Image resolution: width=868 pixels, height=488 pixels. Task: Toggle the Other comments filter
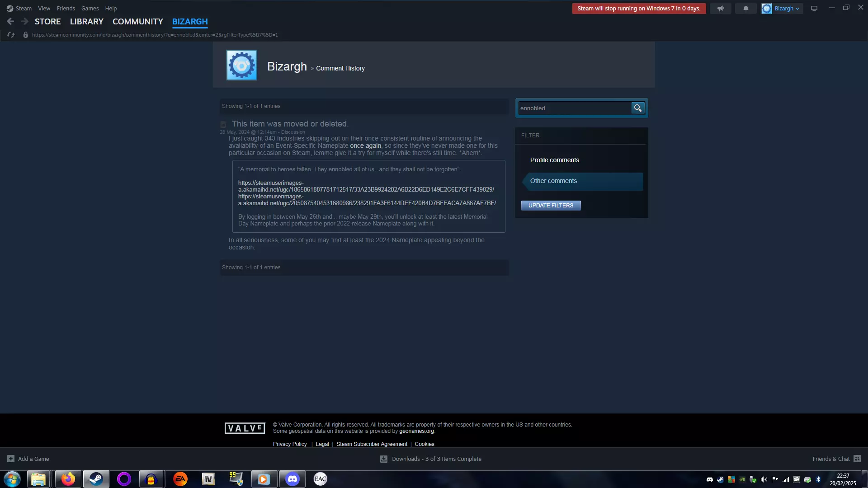tap(553, 181)
